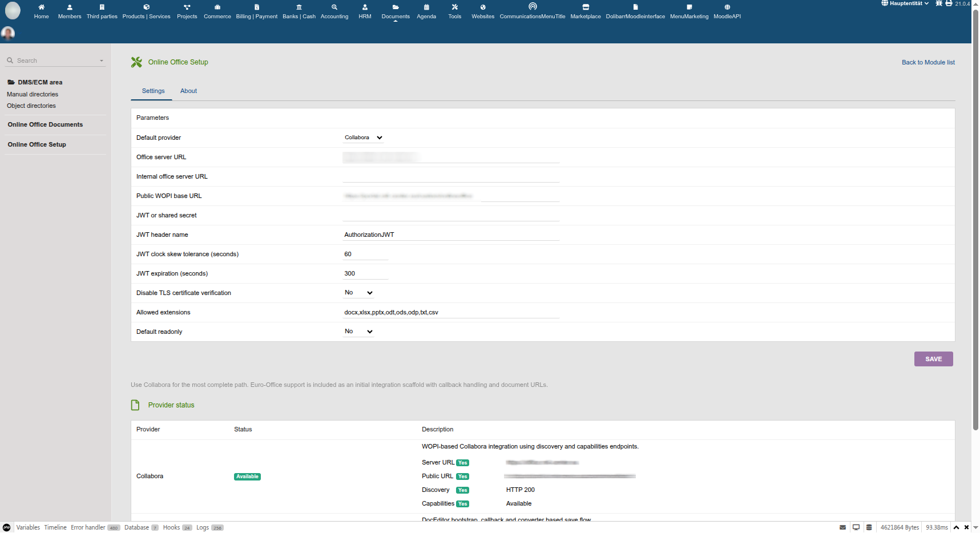Open the Tools wrench icon
The image size is (980, 533).
click(454, 7)
